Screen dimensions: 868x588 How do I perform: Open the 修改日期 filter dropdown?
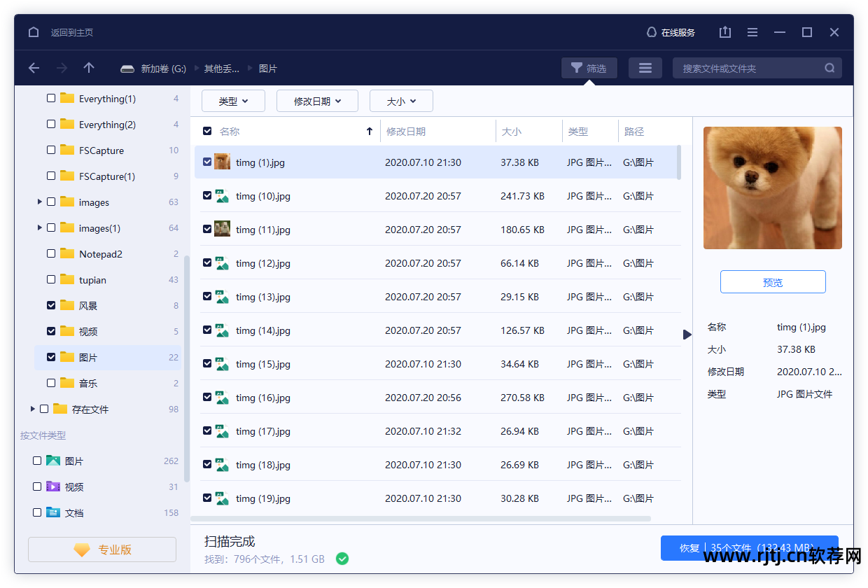(317, 101)
